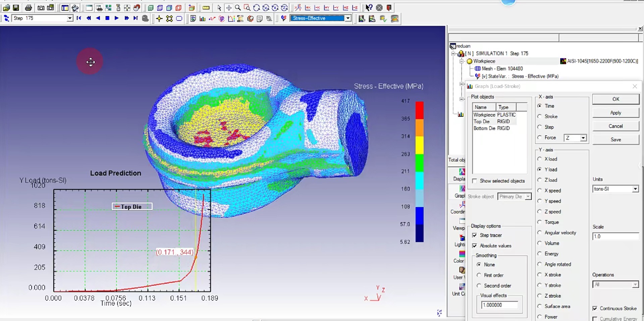This screenshot has width=644, height=321.
Task: Uncheck the Step tracer option
Action: [x=475, y=235]
